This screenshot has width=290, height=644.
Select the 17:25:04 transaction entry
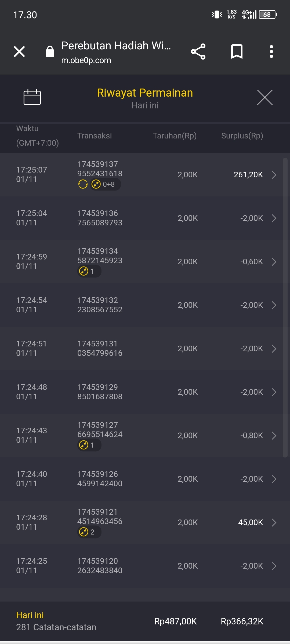[x=145, y=218]
